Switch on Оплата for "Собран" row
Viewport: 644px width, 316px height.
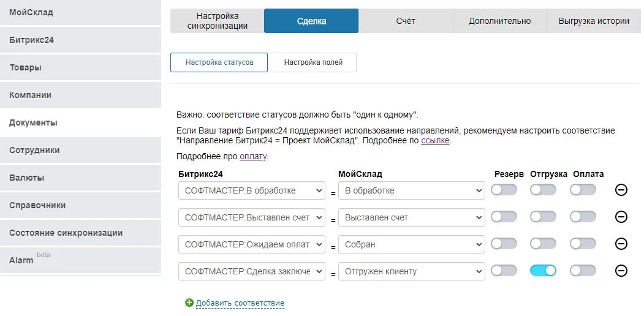[583, 244]
